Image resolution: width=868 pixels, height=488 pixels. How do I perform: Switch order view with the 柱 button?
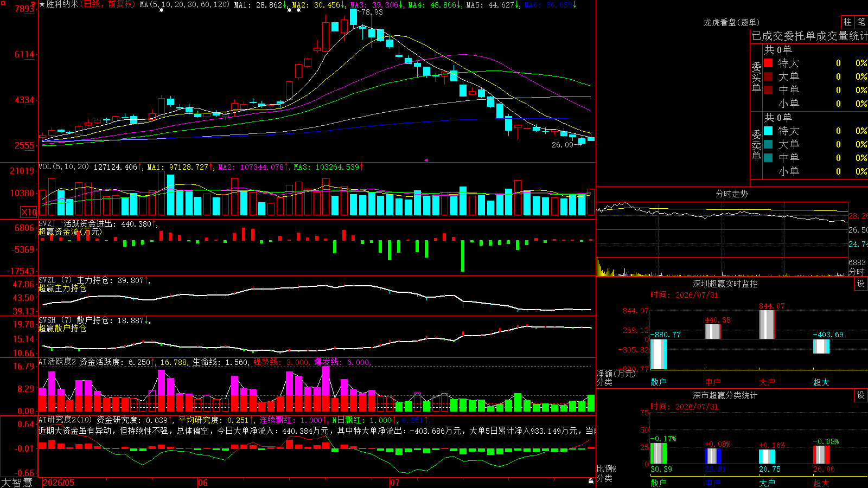(x=847, y=22)
